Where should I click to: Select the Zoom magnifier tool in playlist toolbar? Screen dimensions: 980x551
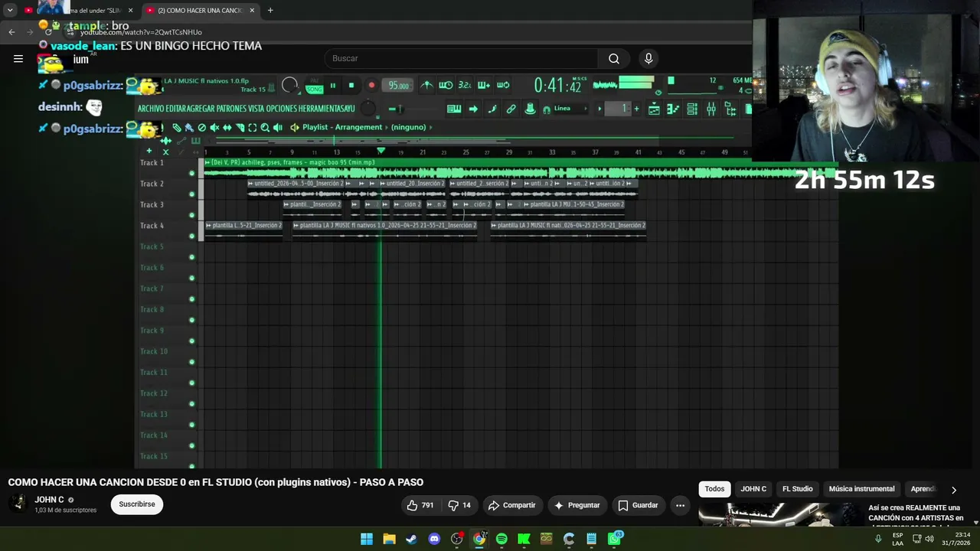pyautogui.click(x=265, y=128)
